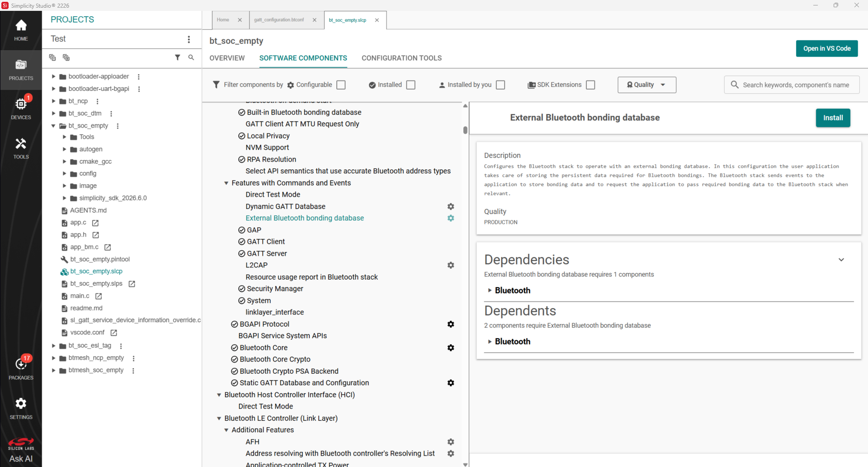
Task: Configure Dynamic GATT Database via gear icon
Action: (x=451, y=206)
